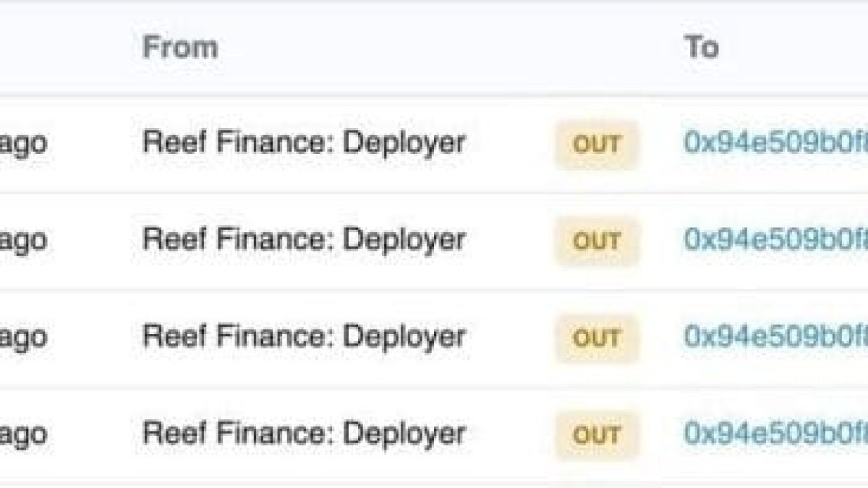Click the OUT badge in fourth row

597,435
